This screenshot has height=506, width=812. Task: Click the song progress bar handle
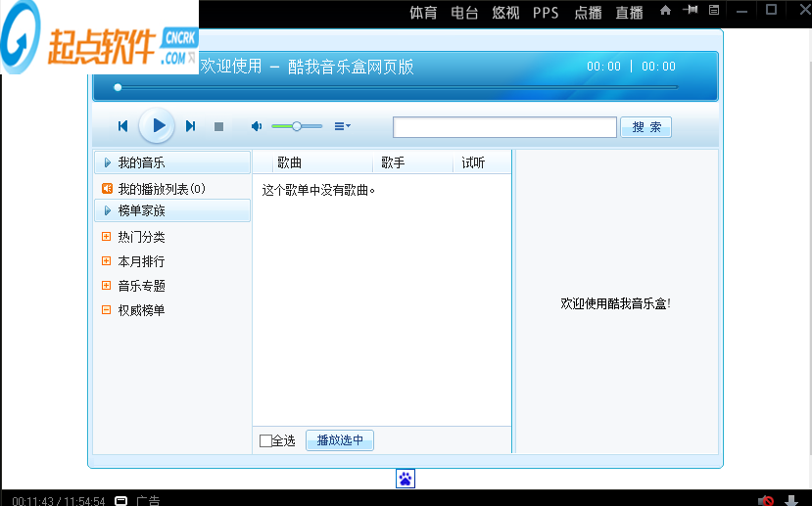pyautogui.click(x=118, y=87)
